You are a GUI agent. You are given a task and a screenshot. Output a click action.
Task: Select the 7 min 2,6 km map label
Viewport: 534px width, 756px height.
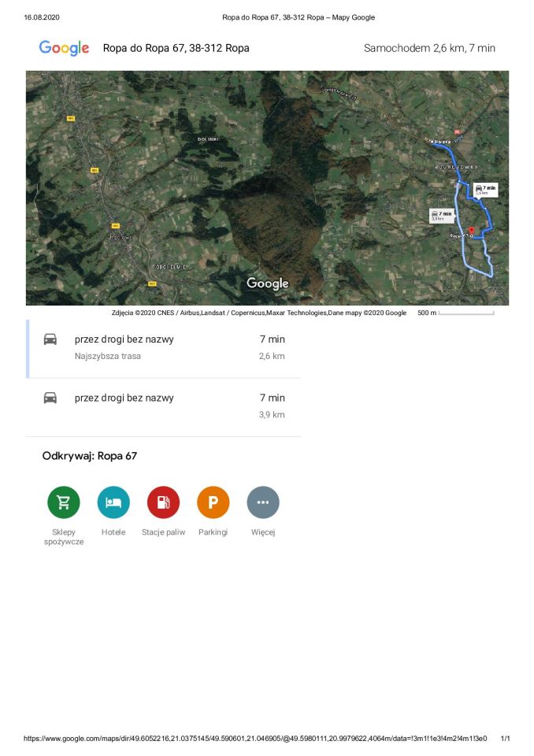point(485,190)
